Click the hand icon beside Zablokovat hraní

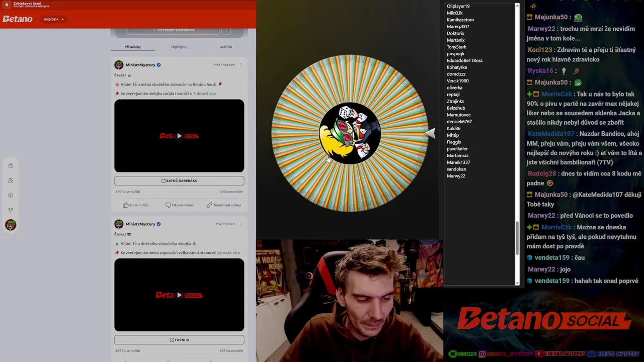tap(7, 5)
